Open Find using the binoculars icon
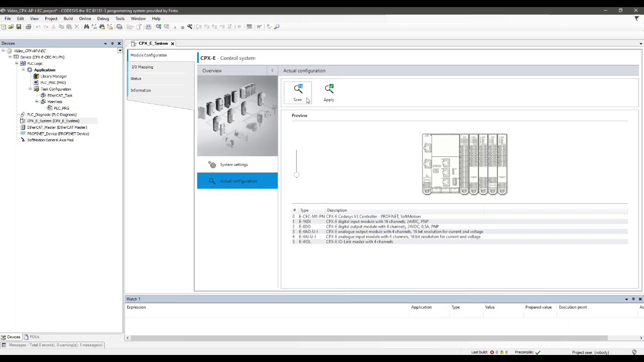 (87, 27)
